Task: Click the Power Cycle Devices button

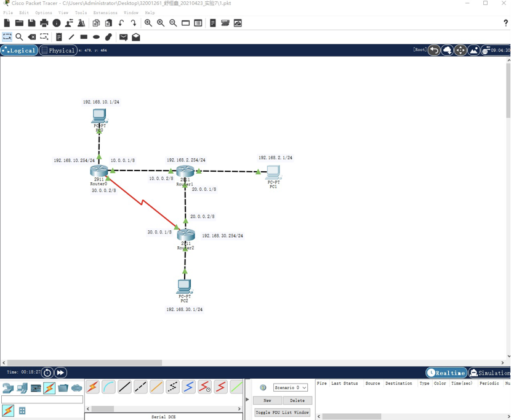Action: point(47,373)
